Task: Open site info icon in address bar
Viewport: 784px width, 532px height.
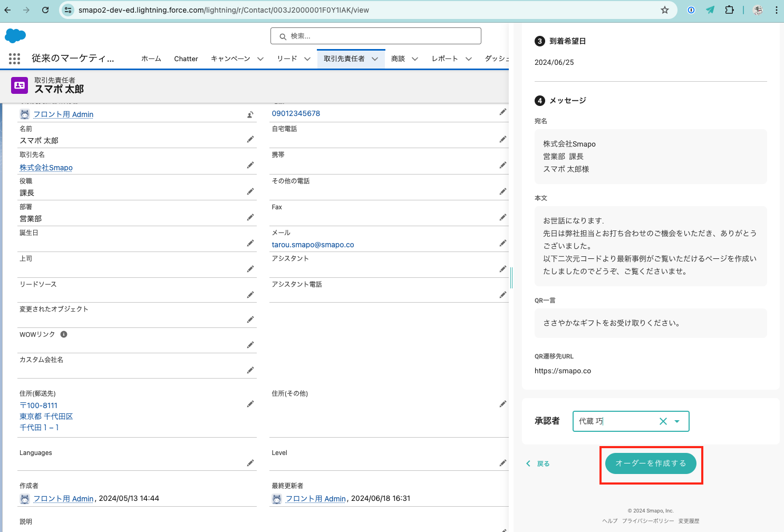Action: click(x=68, y=10)
